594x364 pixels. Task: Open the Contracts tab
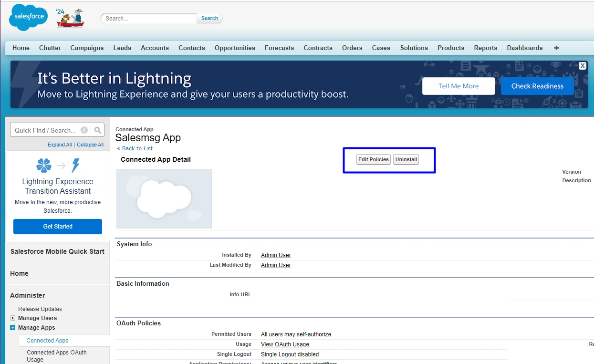[318, 48]
